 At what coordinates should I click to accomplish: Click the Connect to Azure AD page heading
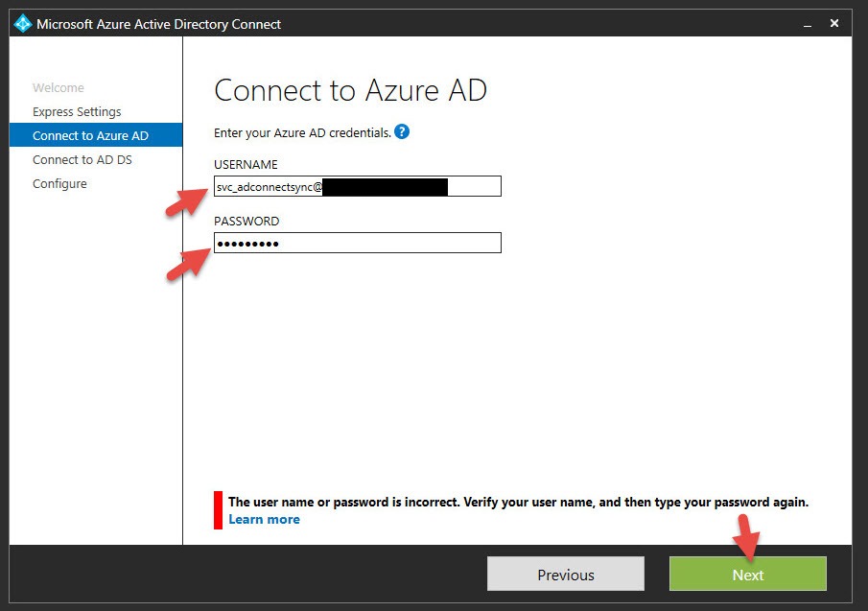tap(350, 90)
